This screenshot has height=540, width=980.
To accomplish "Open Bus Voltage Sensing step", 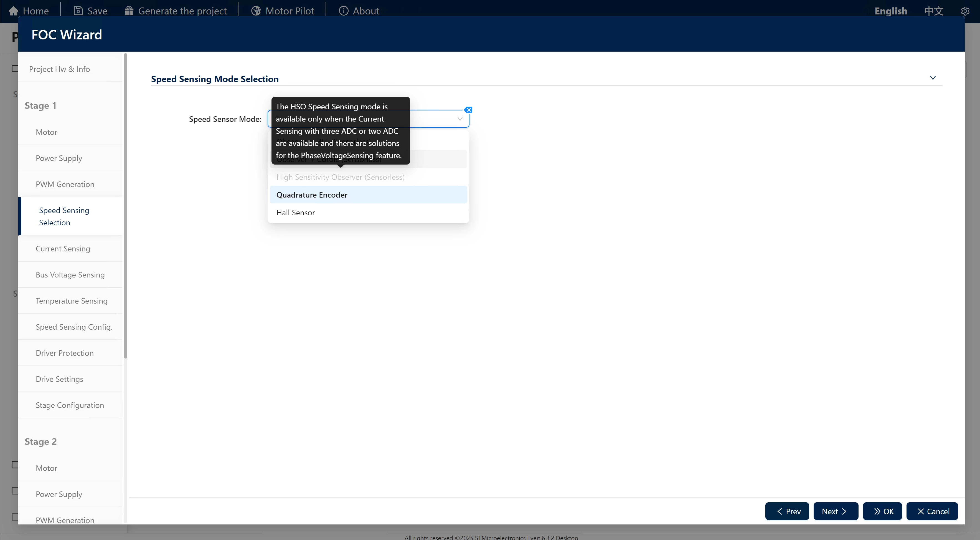I will coord(70,274).
